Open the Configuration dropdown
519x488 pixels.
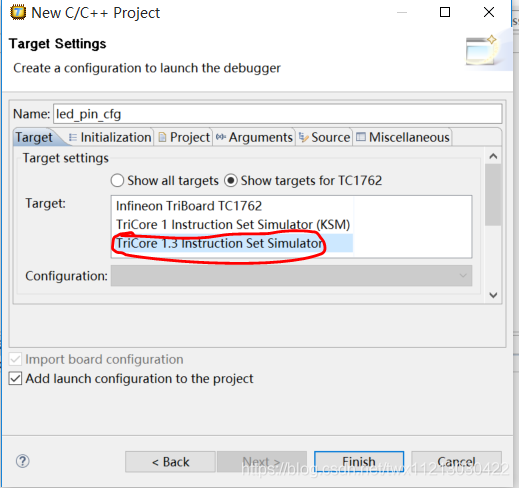click(291, 276)
